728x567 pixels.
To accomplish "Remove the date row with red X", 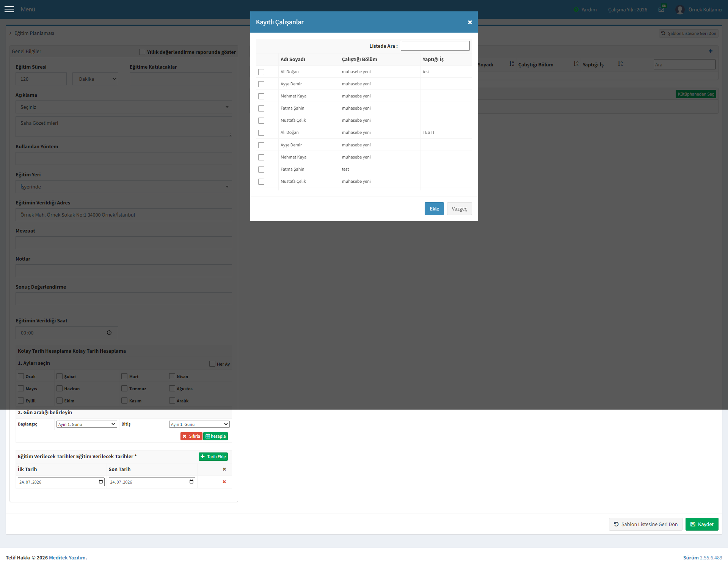I will pos(224,482).
